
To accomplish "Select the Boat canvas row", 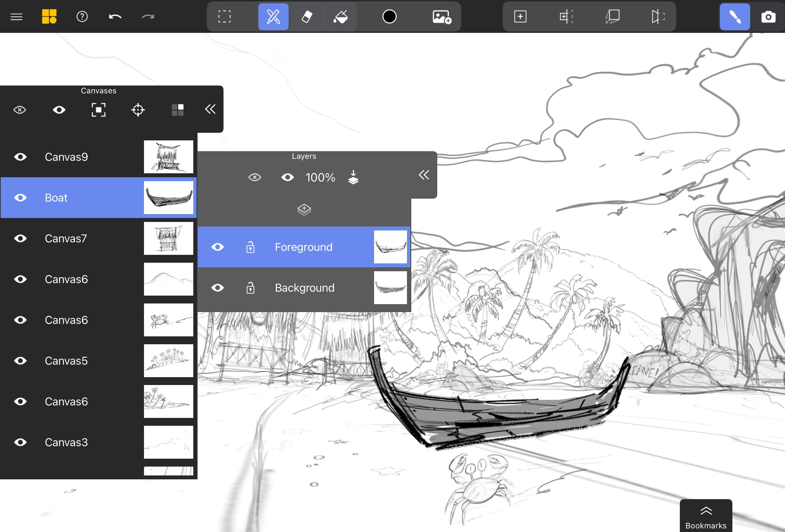I will tap(98, 198).
